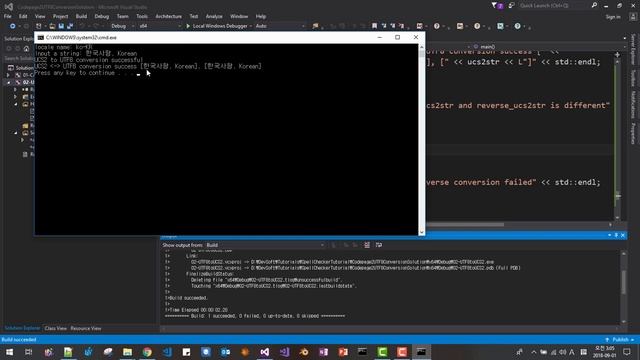
Task: Open the Help menu
Action: [261, 16]
